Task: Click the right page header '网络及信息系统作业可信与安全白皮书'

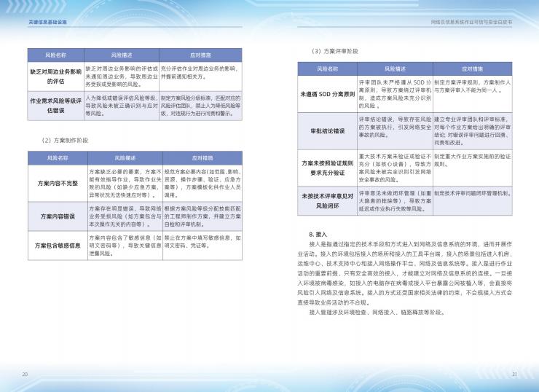Action: click(x=472, y=22)
